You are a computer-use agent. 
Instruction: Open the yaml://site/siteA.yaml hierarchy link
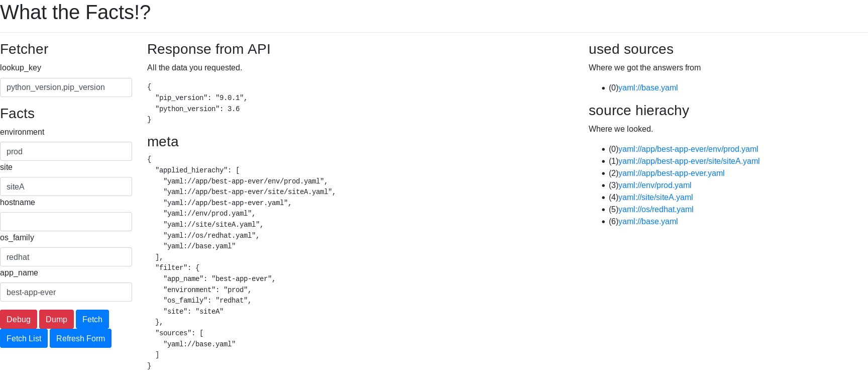click(x=656, y=197)
